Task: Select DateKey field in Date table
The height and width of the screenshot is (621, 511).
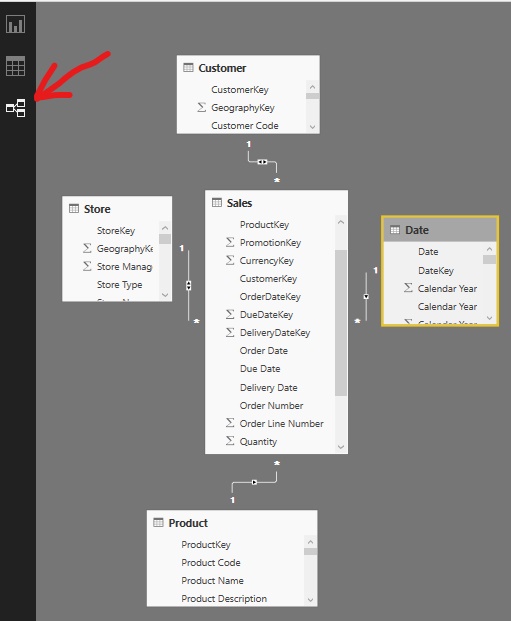Action: point(436,270)
